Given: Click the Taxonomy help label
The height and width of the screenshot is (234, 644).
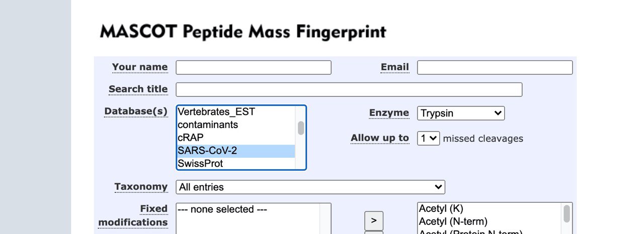Looking at the screenshot, I should coord(141,187).
